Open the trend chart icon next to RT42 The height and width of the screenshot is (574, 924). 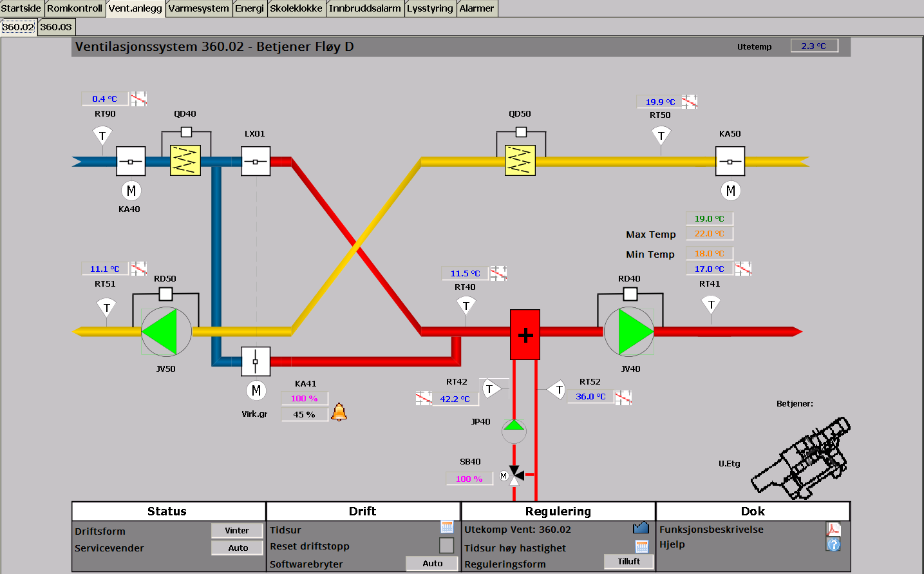click(424, 398)
